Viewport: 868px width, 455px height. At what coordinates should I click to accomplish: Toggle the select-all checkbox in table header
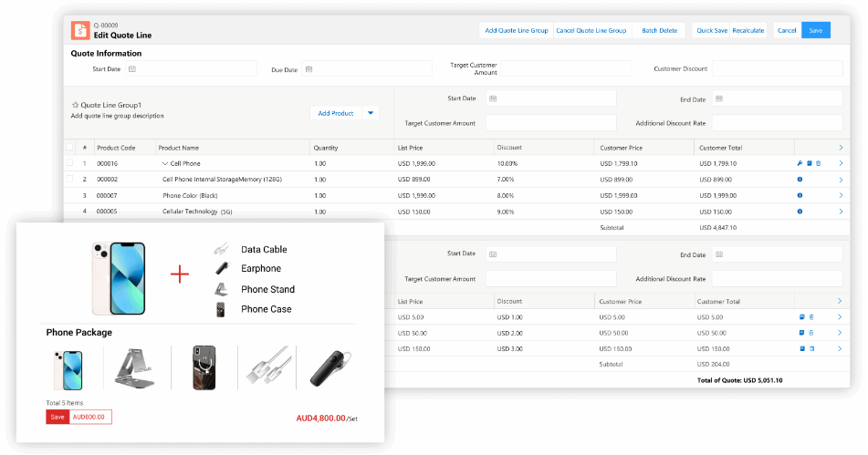point(69,147)
